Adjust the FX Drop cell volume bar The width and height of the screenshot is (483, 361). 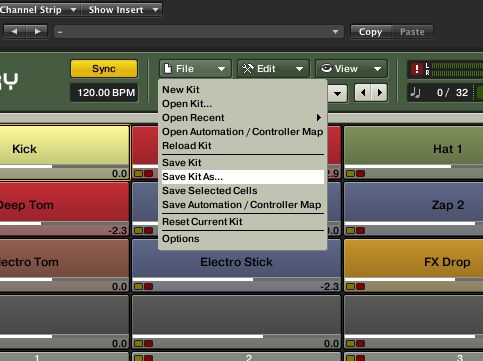(414, 279)
